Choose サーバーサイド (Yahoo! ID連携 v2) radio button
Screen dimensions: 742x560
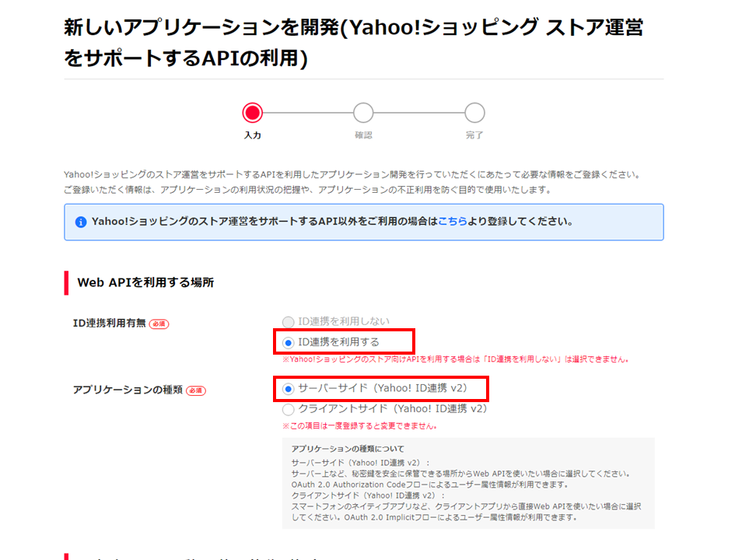pyautogui.click(x=289, y=388)
